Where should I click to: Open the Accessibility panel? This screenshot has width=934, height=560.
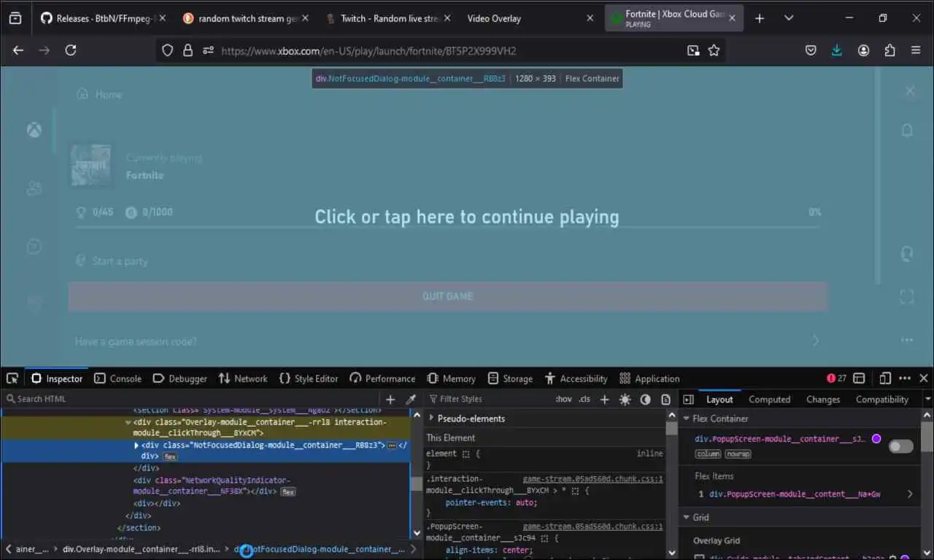[576, 378]
